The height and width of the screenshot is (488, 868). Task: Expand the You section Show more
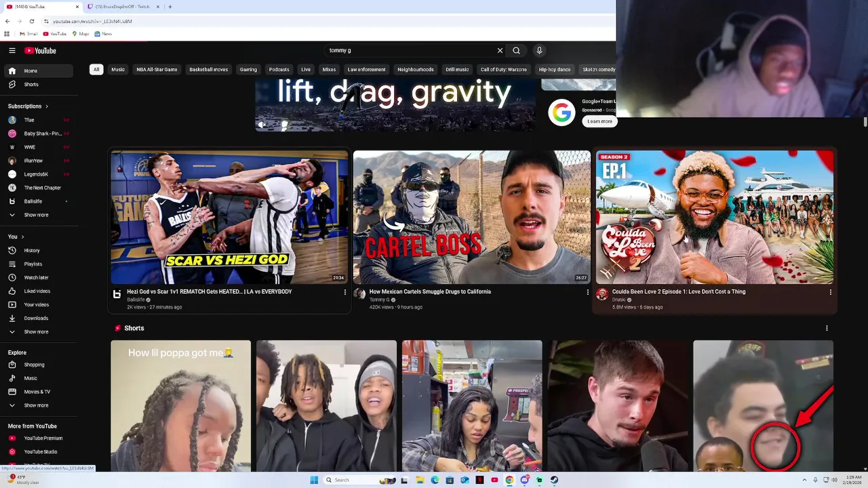pyautogui.click(x=38, y=332)
